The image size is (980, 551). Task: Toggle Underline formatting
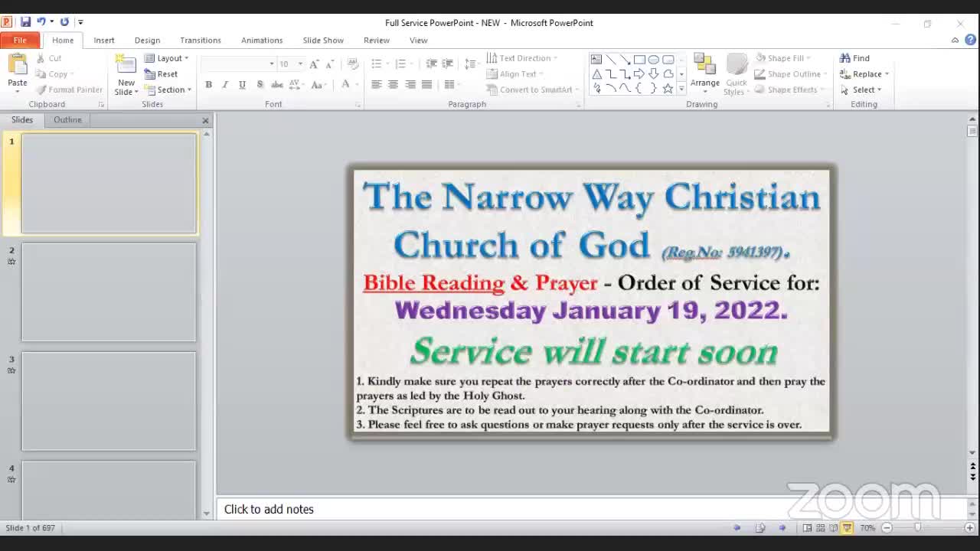(x=242, y=85)
